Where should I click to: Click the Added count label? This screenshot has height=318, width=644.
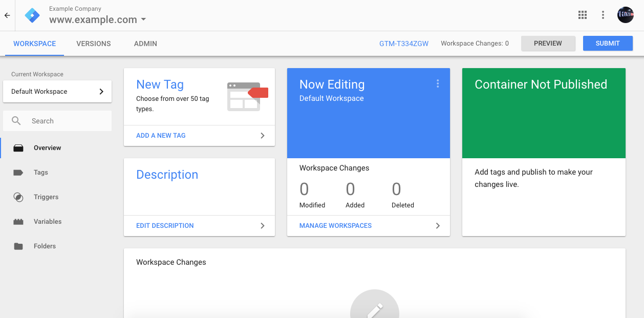355,205
